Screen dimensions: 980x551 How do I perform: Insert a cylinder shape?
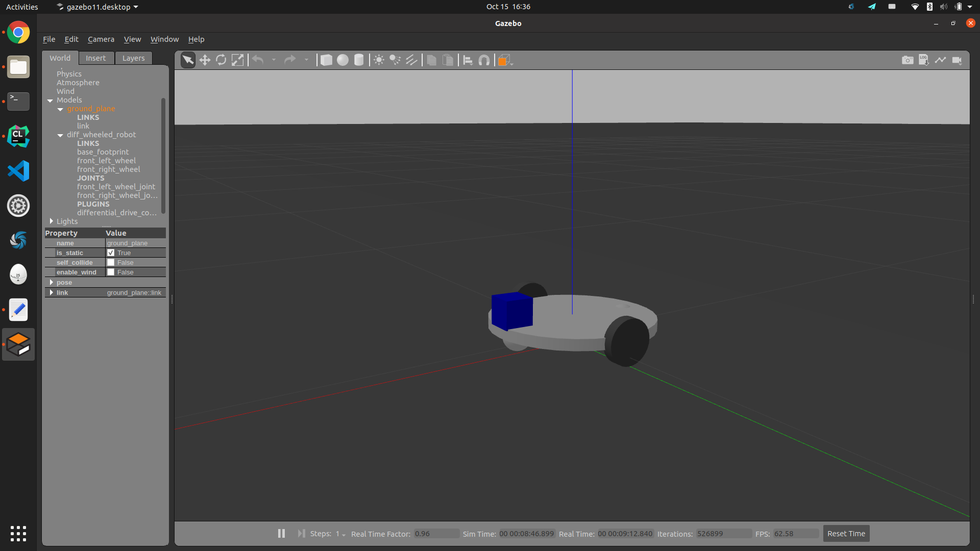pyautogui.click(x=359, y=60)
